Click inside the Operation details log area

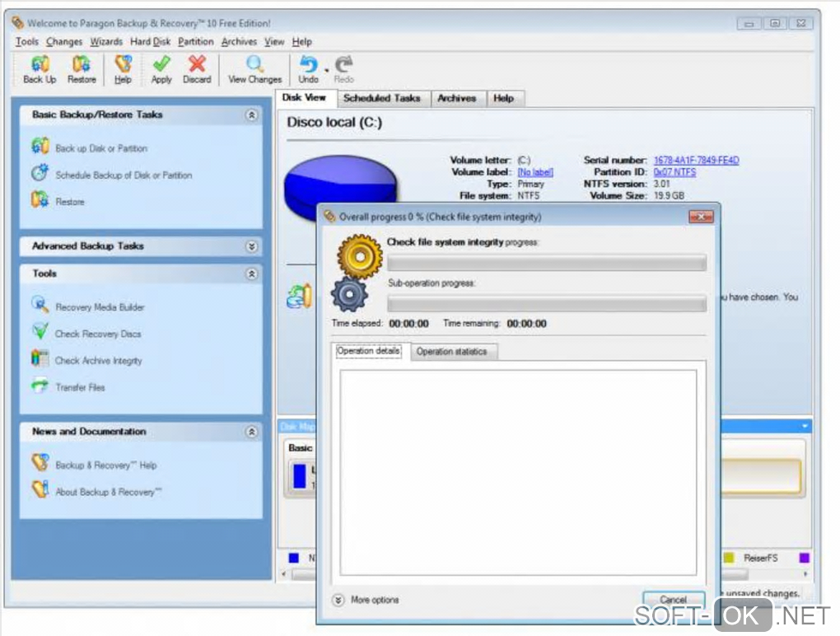(x=518, y=473)
